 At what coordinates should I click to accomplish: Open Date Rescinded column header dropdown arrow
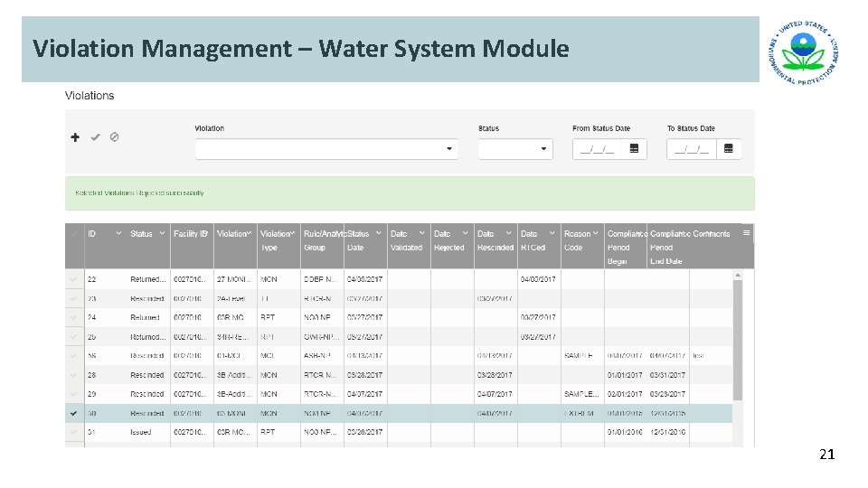coord(509,233)
